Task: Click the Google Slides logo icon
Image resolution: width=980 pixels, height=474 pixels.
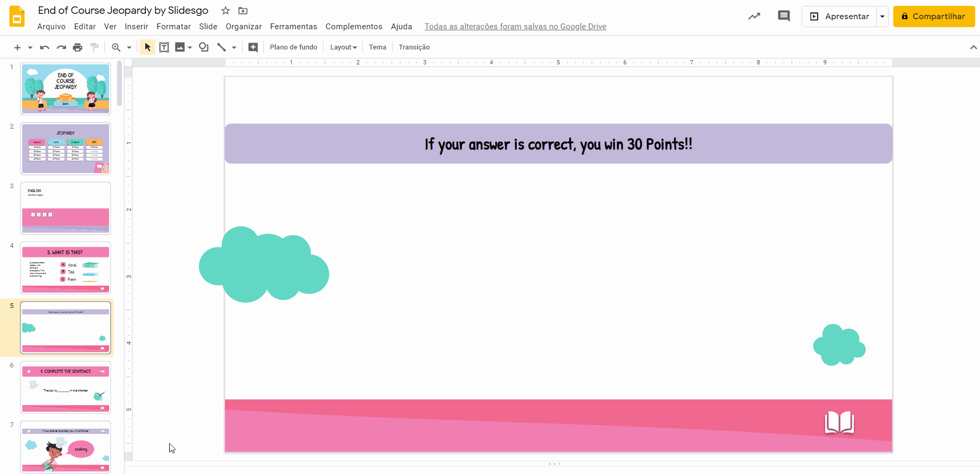Action: [x=17, y=16]
